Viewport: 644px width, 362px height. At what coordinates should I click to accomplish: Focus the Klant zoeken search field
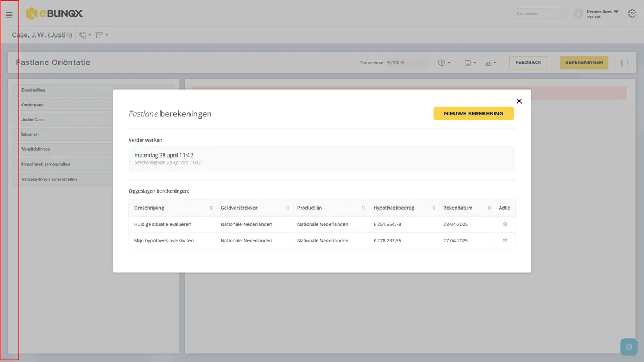[539, 13]
